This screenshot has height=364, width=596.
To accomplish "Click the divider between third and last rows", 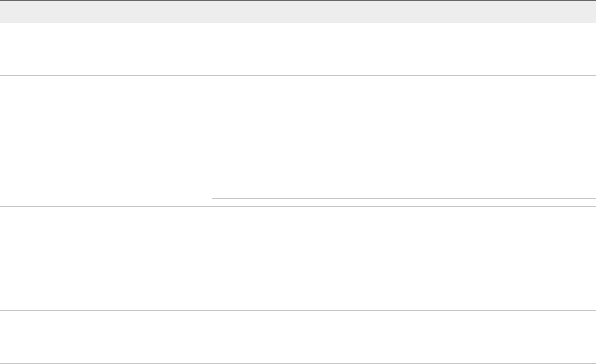I will coord(298,311).
